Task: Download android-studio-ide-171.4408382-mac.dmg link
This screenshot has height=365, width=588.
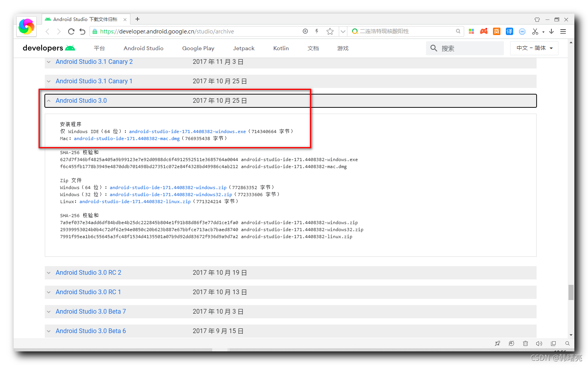Action: [127, 138]
